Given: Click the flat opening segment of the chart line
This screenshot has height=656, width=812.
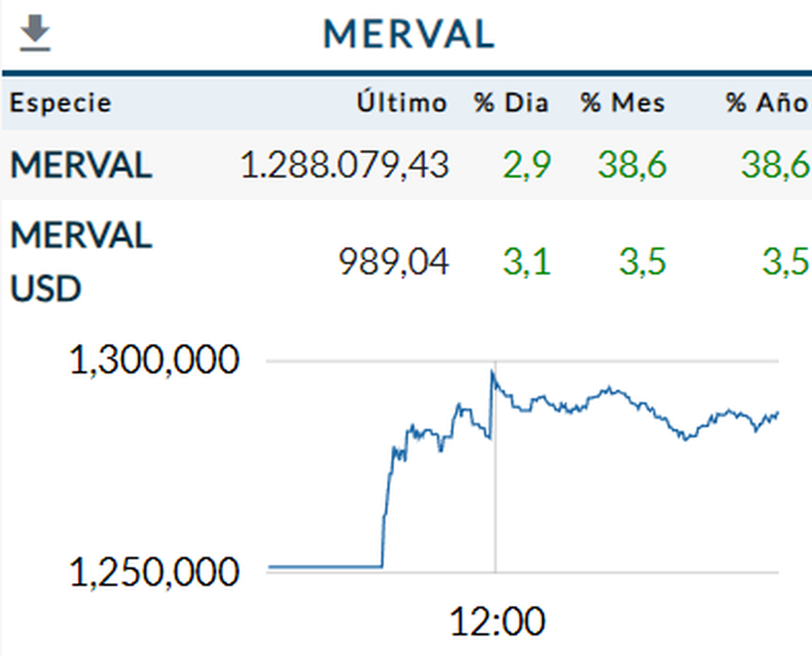Looking at the screenshot, I should (x=325, y=566).
